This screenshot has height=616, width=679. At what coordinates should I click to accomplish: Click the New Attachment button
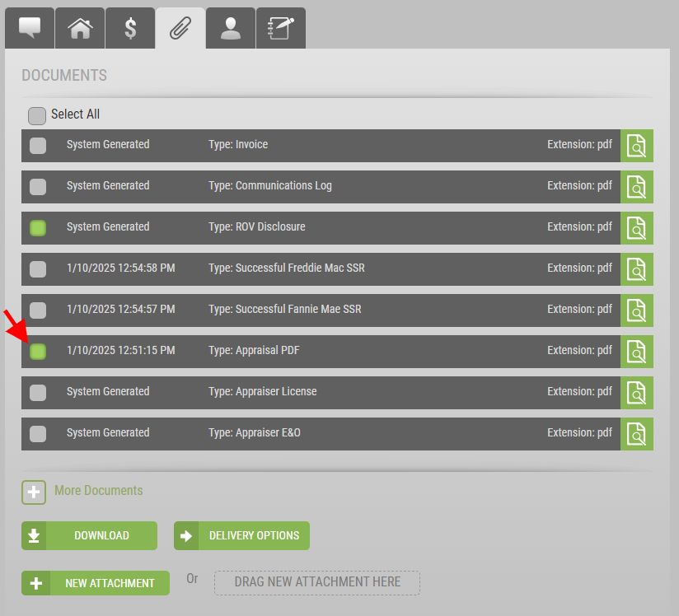click(96, 583)
